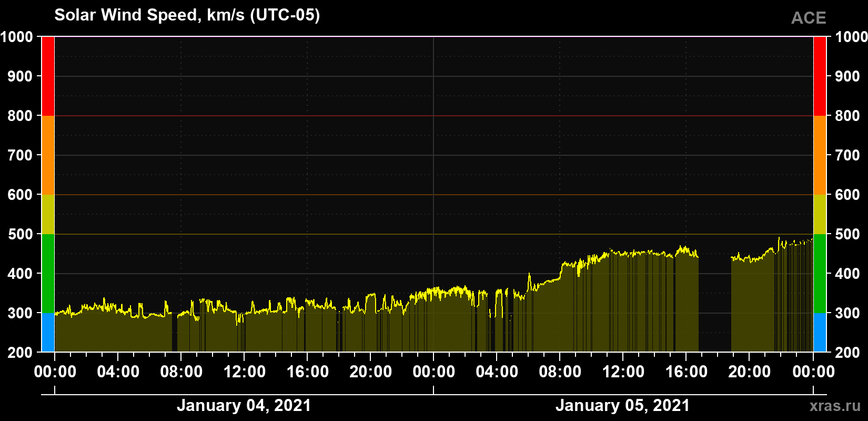
Task: Click the 800 label on the right axis
Action: click(x=847, y=116)
